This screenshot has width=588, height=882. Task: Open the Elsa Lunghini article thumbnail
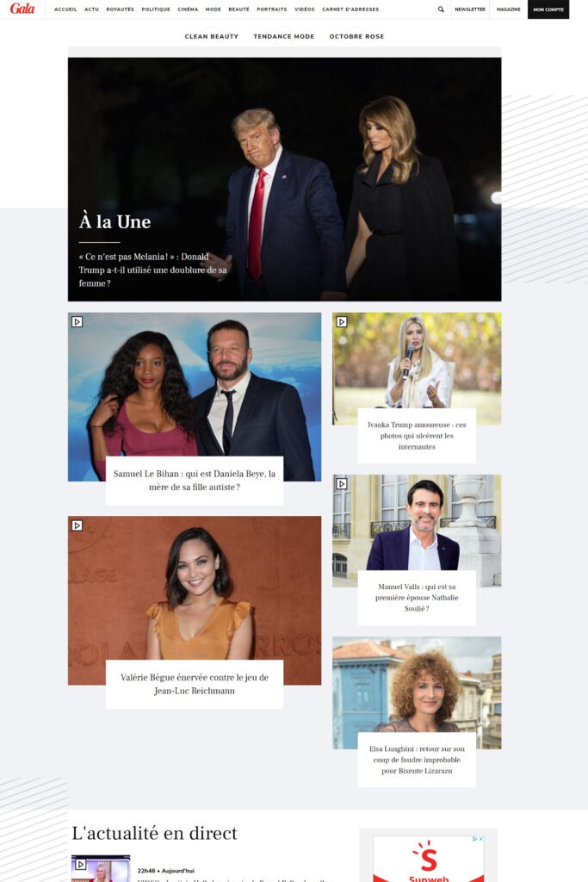tap(417, 693)
